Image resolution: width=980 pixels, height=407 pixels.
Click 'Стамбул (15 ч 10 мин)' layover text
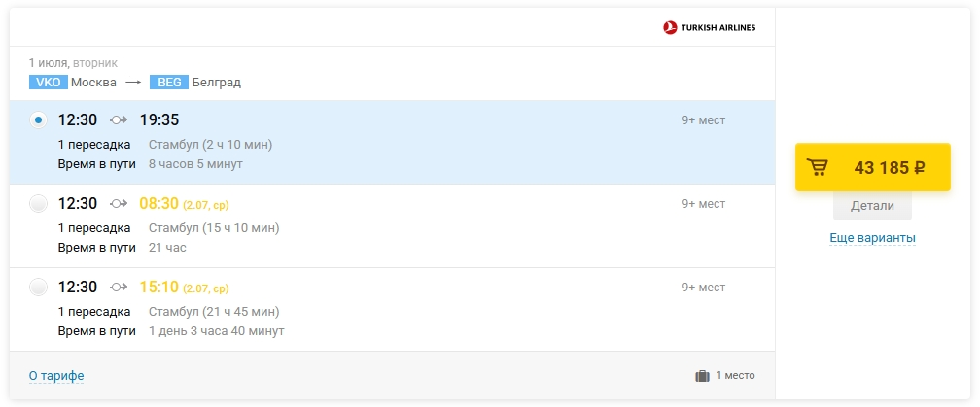(214, 228)
